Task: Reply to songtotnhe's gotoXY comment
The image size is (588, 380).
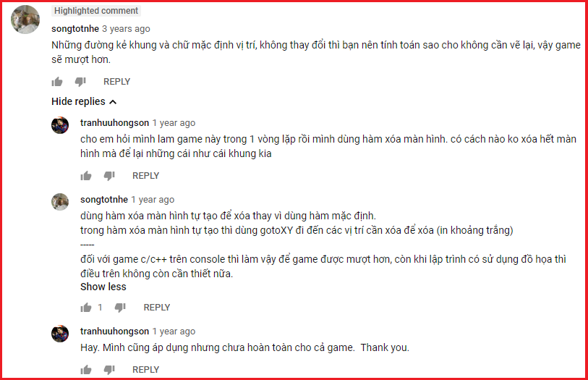Action: 157,307
